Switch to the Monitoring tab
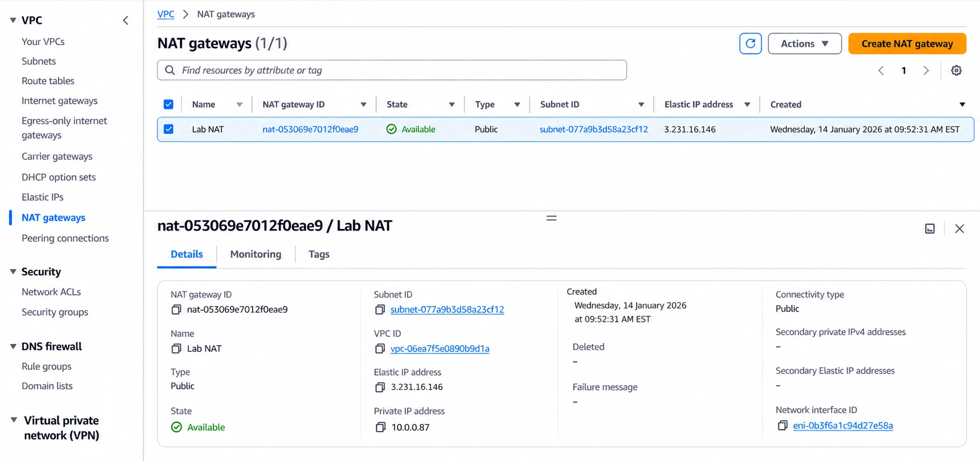This screenshot has width=980, height=461. tap(256, 254)
